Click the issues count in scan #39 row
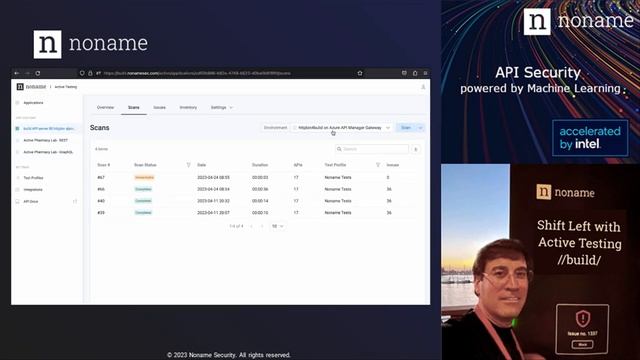Image resolution: width=640 pixels, height=360 pixels. point(389,213)
